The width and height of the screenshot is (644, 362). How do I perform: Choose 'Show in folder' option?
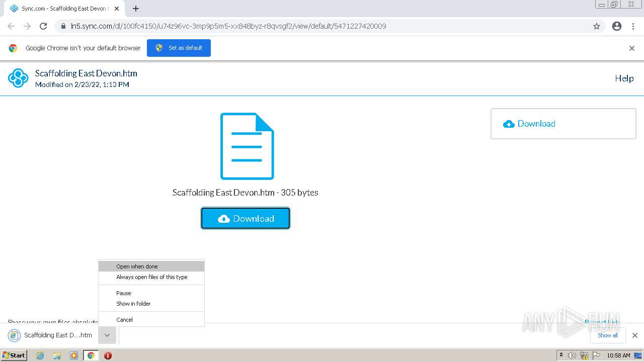click(x=151, y=304)
